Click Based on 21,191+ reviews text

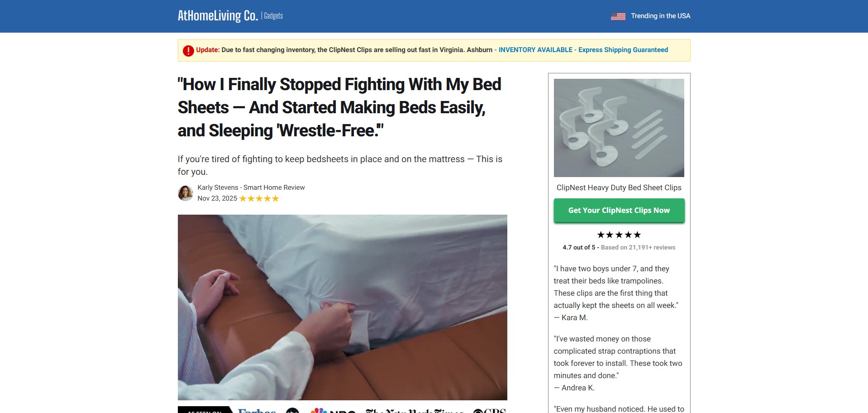click(638, 247)
